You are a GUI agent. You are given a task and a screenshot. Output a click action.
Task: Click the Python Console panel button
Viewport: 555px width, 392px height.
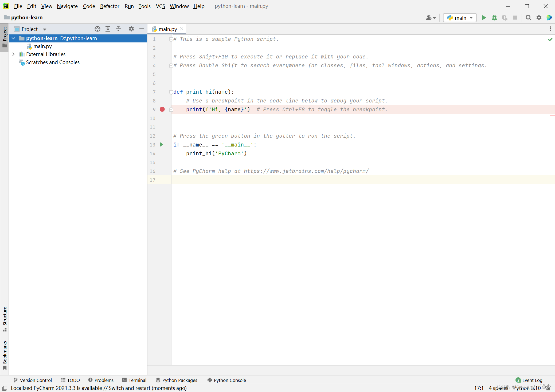227,380
